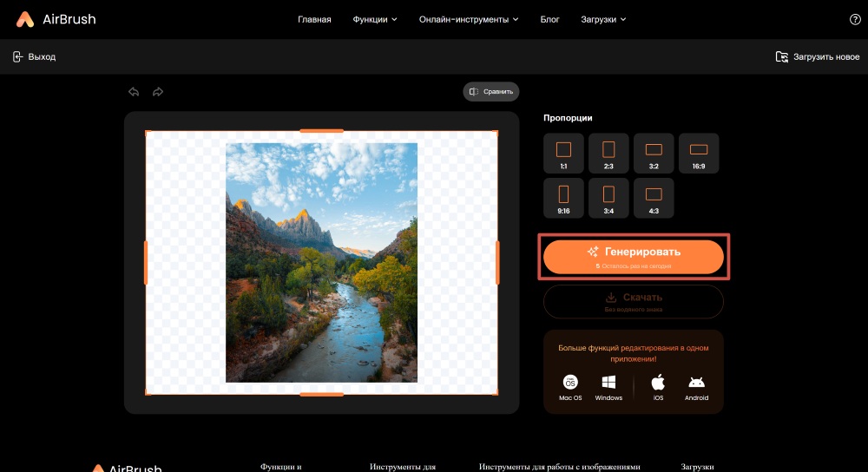Click Загрузить новое to upload new image
The height and width of the screenshot is (472, 868).
(x=817, y=56)
